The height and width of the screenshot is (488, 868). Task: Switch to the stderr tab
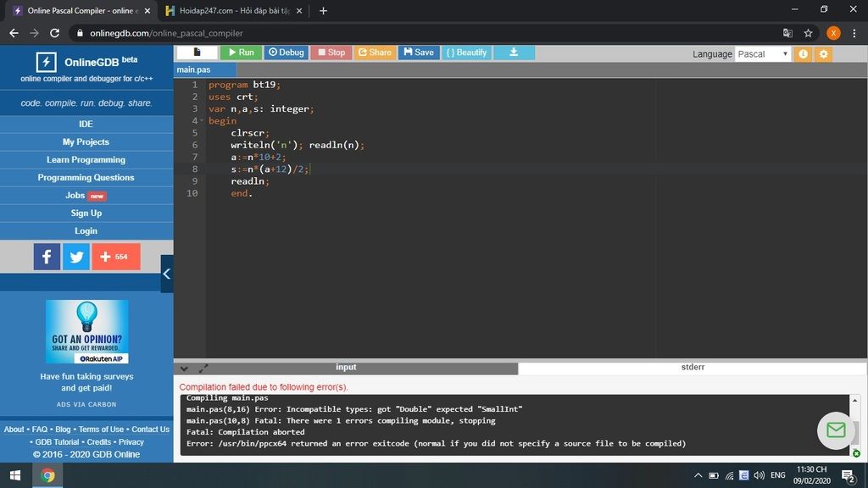(693, 368)
